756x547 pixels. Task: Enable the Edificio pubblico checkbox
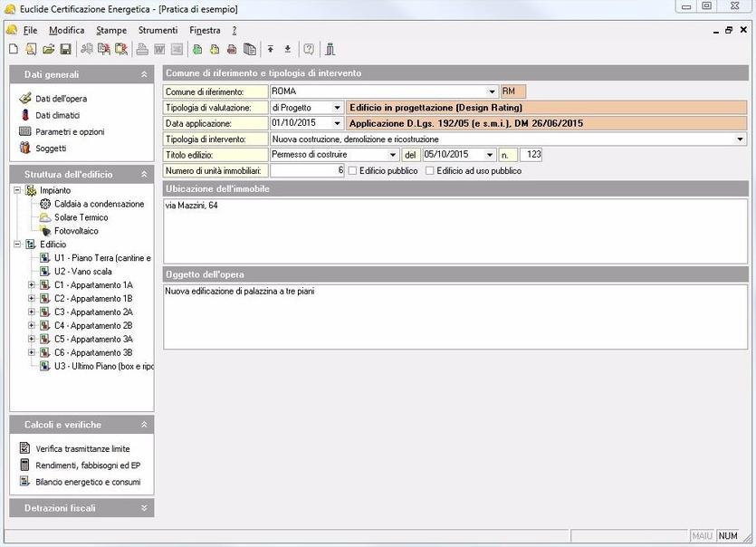[x=353, y=170]
